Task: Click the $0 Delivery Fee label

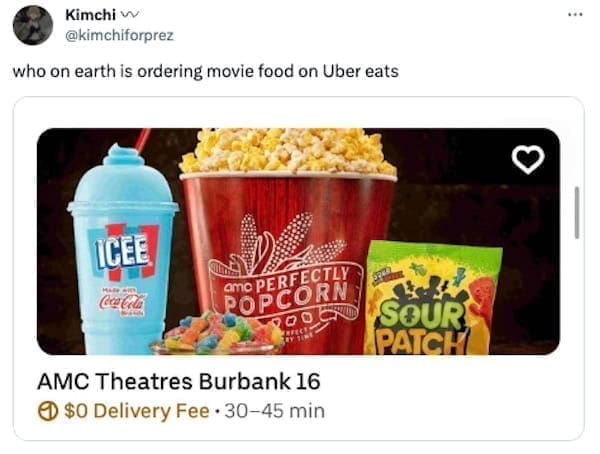Action: pos(137,411)
